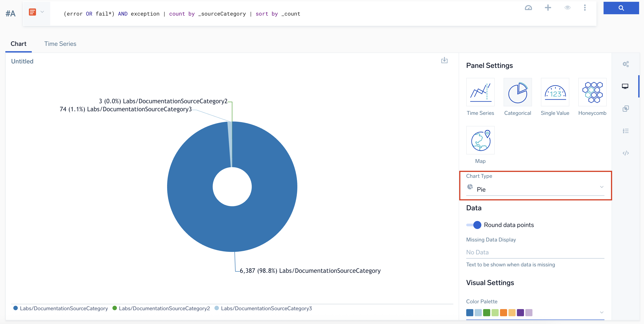Click the blue search button
644x324 pixels.
[x=621, y=8]
